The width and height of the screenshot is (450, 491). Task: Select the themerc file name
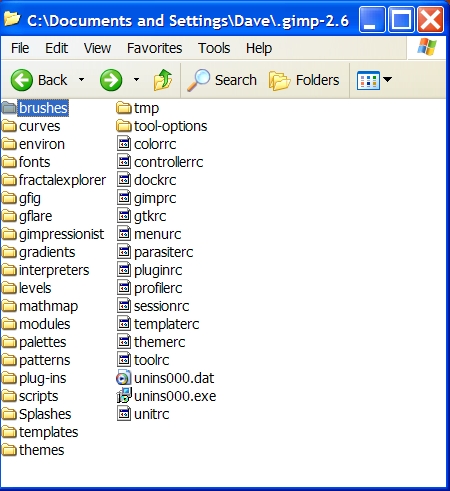159,342
